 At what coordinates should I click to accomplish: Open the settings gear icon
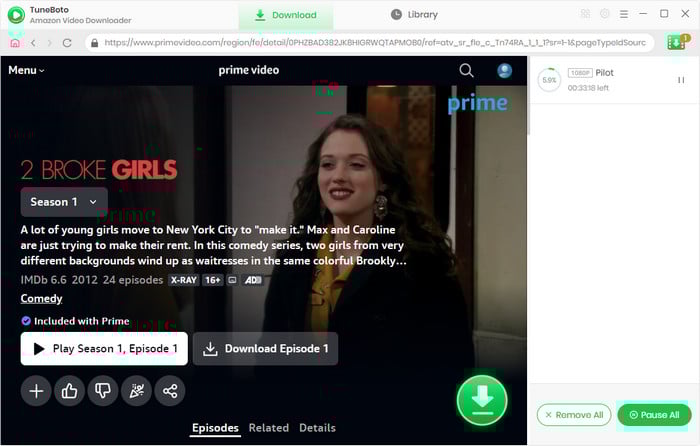coord(604,14)
